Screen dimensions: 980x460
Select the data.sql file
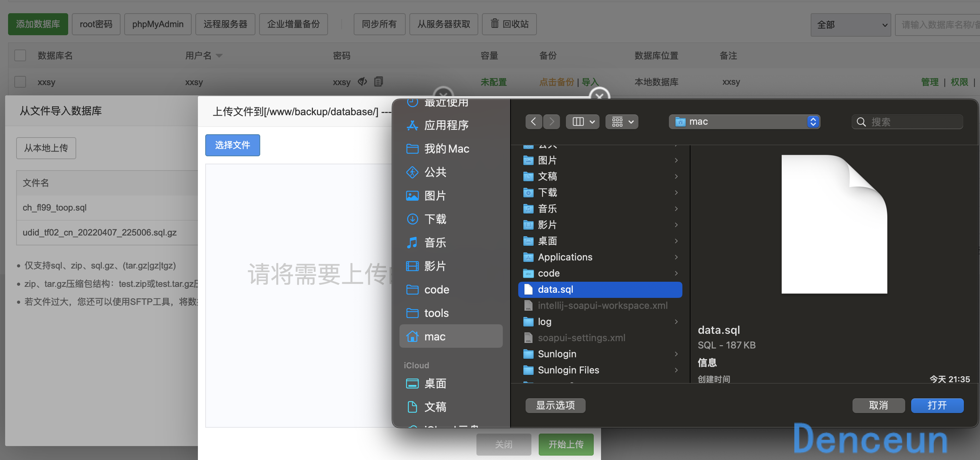pyautogui.click(x=600, y=289)
